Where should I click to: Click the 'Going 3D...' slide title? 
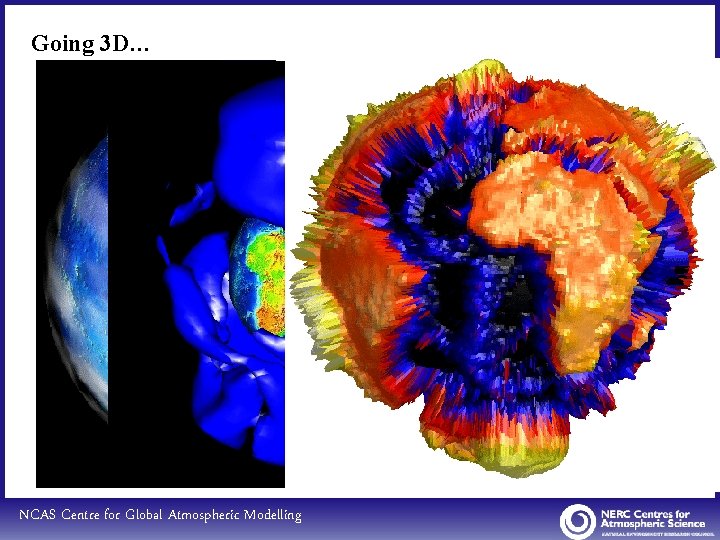[90, 44]
